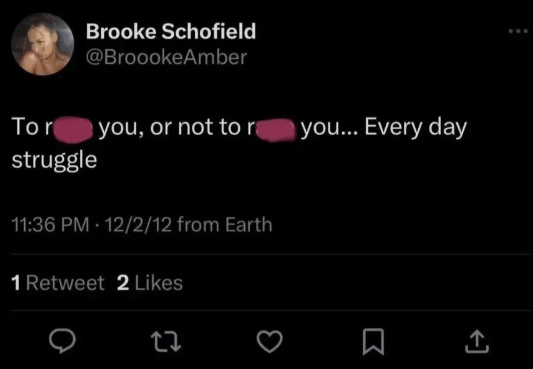Click the 12/2/12 date
The image size is (533, 369).
pos(138,225)
